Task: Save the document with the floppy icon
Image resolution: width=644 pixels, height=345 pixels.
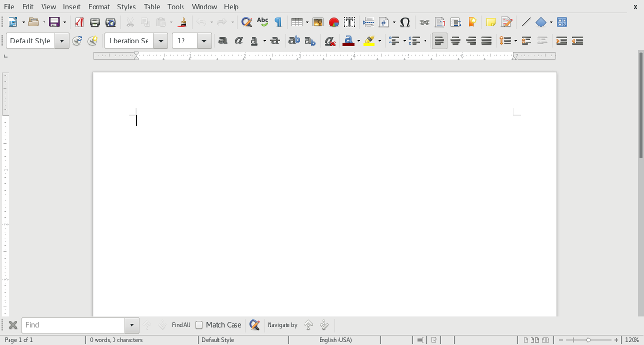Action: pyautogui.click(x=54, y=22)
